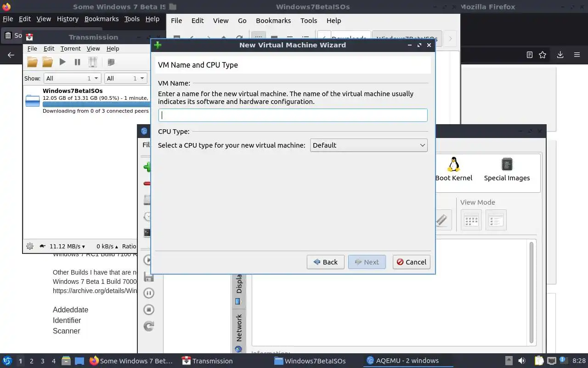Screen dimensions: 588x368
Task: Focus the Firefox taskbar entry
Action: point(131,361)
